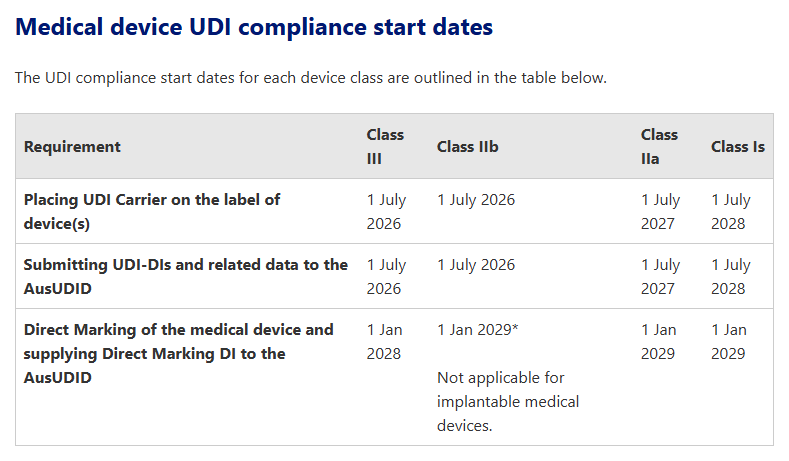Select Class Is date for Direct Marking
The image size is (789, 461).
point(728,341)
